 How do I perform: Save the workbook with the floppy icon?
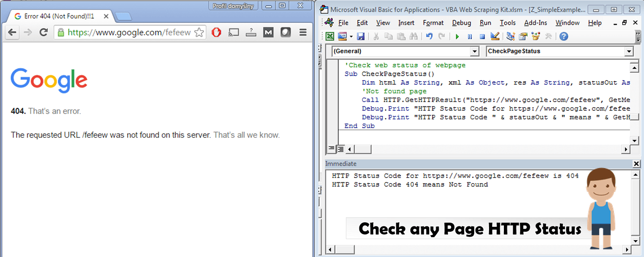click(x=361, y=36)
